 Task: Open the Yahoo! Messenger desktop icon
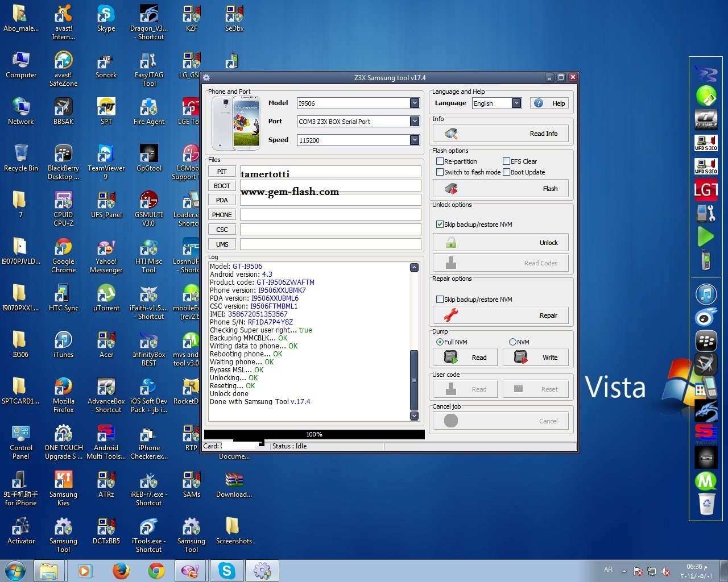click(106, 255)
